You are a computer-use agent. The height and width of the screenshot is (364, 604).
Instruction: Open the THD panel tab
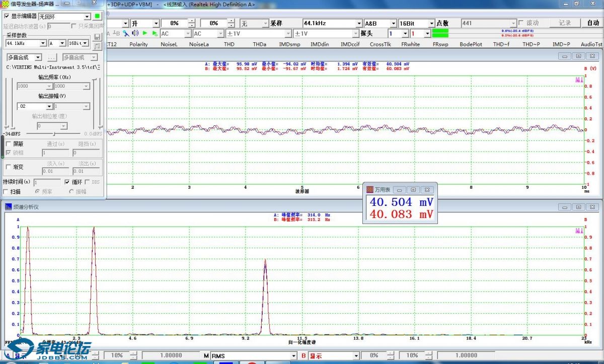(x=229, y=44)
